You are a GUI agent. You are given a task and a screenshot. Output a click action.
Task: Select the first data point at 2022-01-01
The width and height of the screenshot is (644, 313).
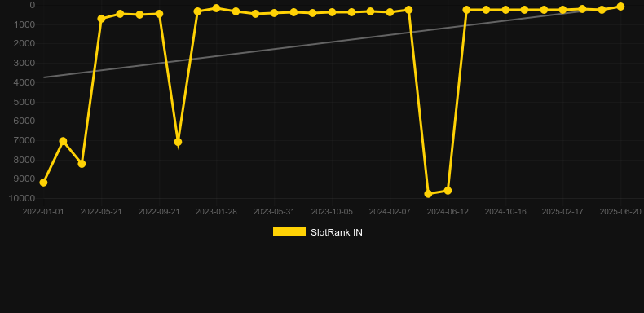tap(43, 183)
